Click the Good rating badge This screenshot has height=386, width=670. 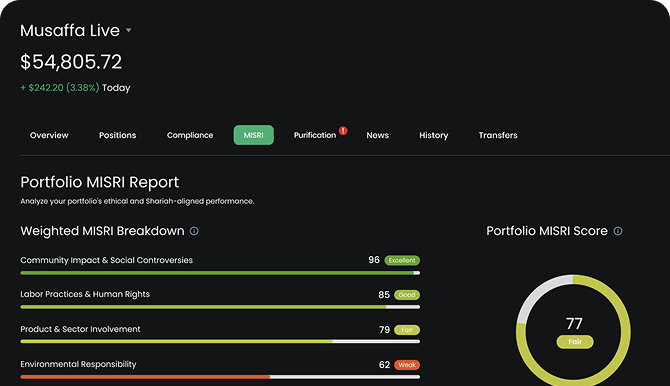[407, 295]
